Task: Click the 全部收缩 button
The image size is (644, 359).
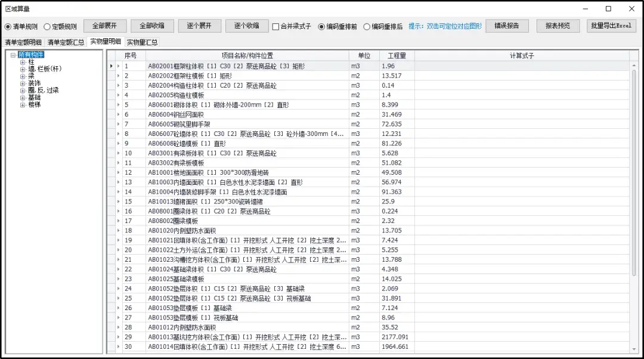Action: 152,26
